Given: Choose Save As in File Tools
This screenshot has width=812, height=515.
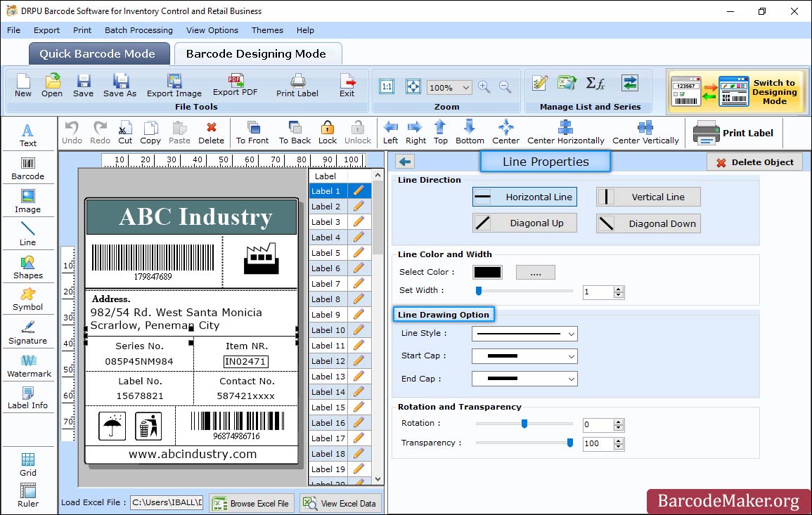Looking at the screenshot, I should 120,86.
